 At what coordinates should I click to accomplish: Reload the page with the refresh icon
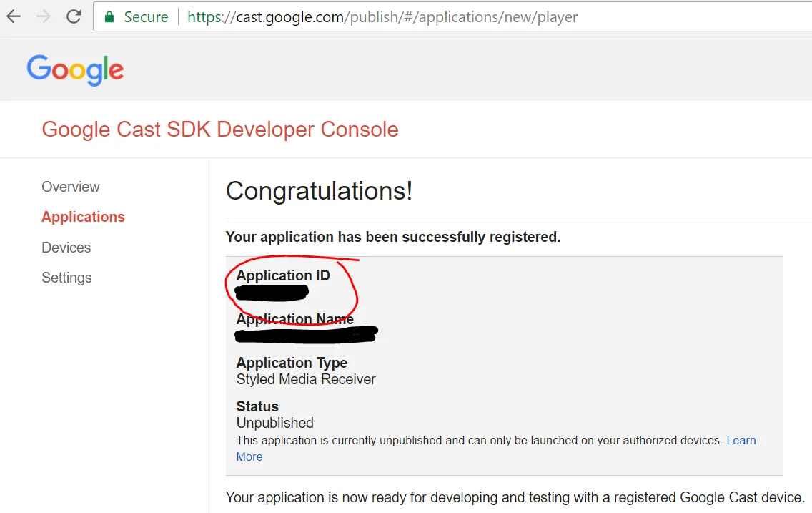pos(74,16)
